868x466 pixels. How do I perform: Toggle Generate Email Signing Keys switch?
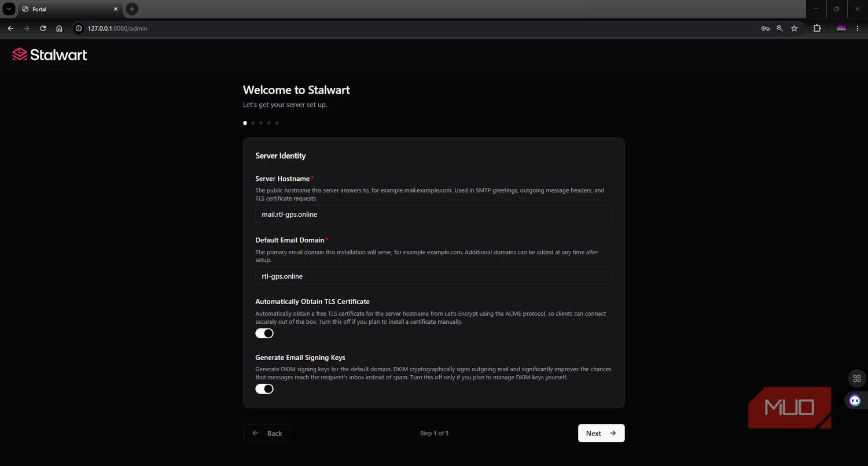pos(264,389)
